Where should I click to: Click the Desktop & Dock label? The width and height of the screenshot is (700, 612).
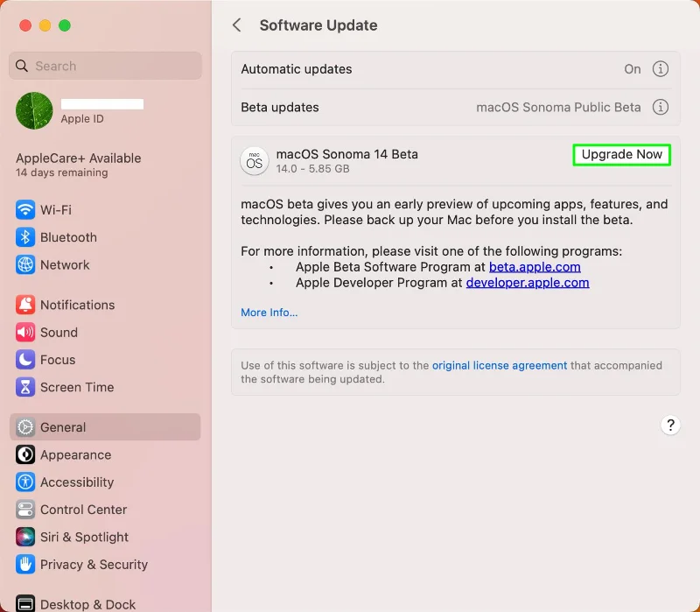tap(87, 604)
